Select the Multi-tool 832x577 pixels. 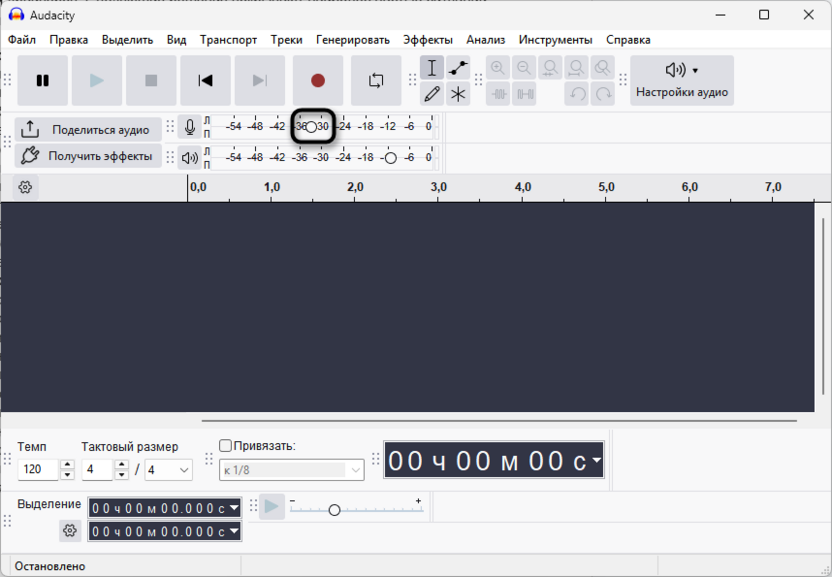tap(457, 93)
